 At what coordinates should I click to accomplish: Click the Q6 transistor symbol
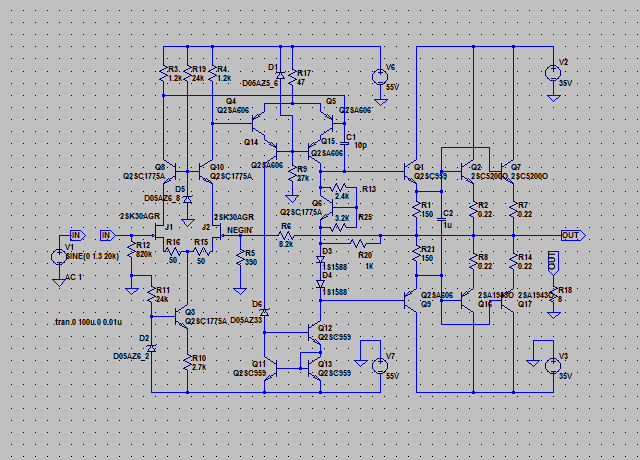click(322, 206)
